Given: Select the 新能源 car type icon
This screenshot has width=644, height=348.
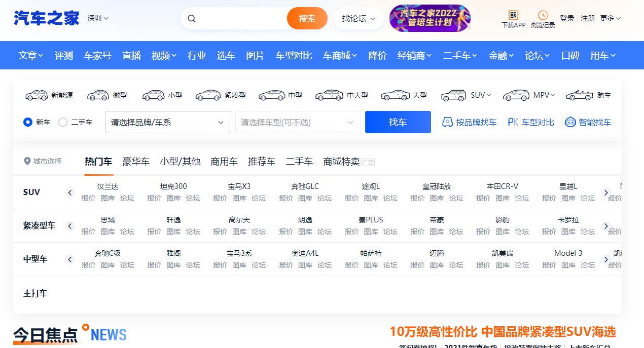Looking at the screenshot, I should pyautogui.click(x=37, y=95).
